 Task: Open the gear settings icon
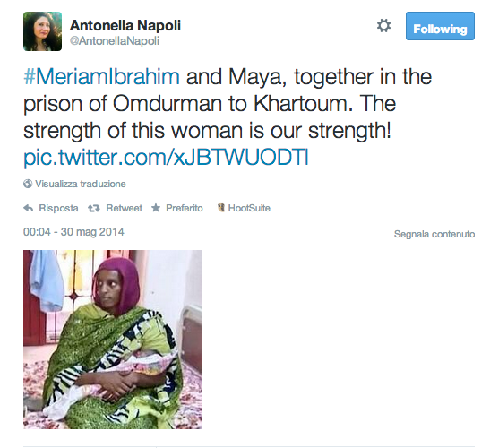[x=383, y=26]
